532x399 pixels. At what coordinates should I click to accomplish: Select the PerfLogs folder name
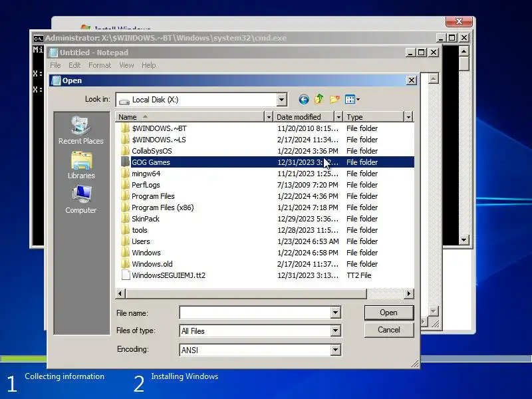[x=146, y=185]
